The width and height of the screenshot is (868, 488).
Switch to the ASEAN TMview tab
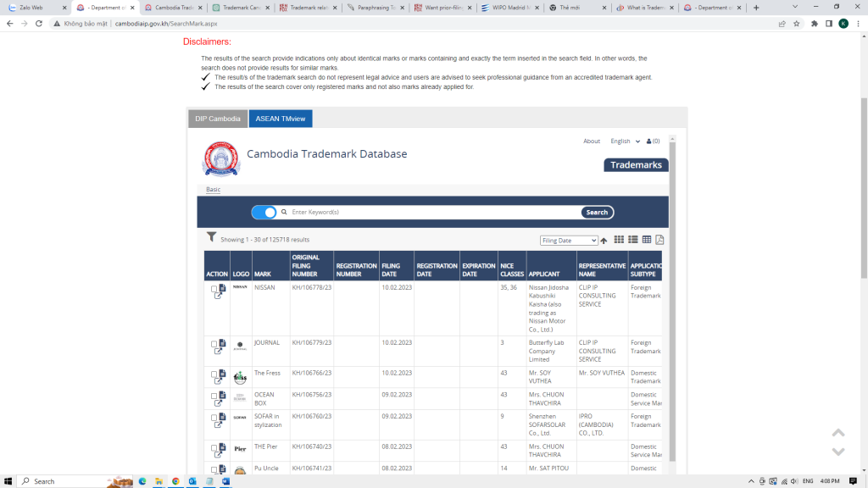point(280,119)
